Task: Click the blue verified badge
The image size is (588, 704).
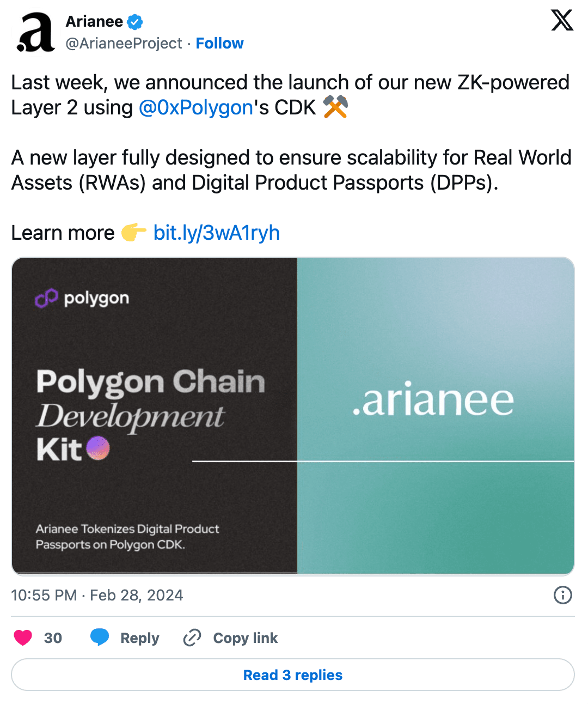Action: pyautogui.click(x=135, y=22)
